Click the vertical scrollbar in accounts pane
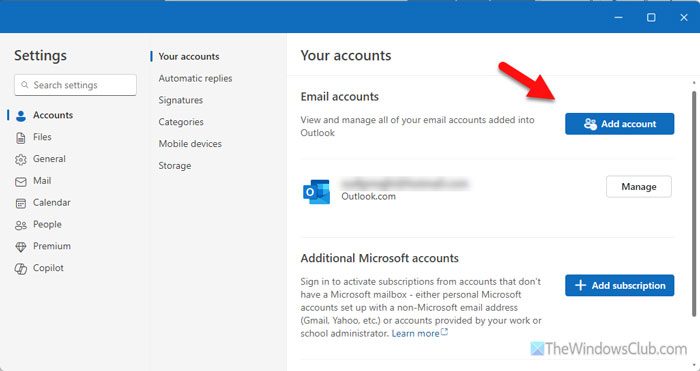The width and height of the screenshot is (700, 371). pyautogui.click(x=694, y=203)
